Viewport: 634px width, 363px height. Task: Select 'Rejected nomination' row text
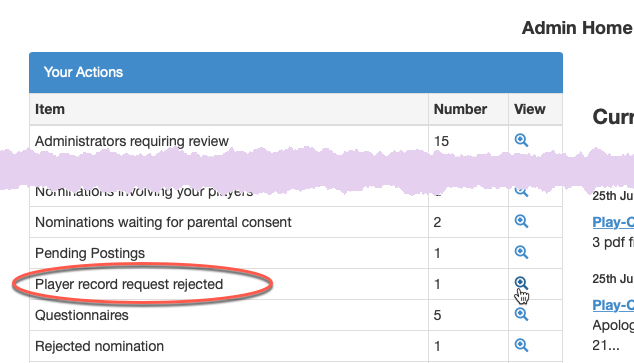pyautogui.click(x=99, y=346)
